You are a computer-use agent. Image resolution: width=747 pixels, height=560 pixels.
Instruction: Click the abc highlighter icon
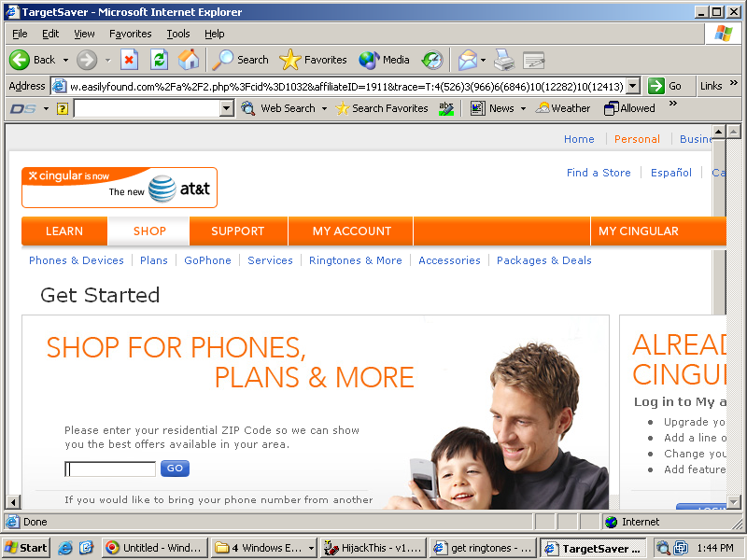click(446, 108)
